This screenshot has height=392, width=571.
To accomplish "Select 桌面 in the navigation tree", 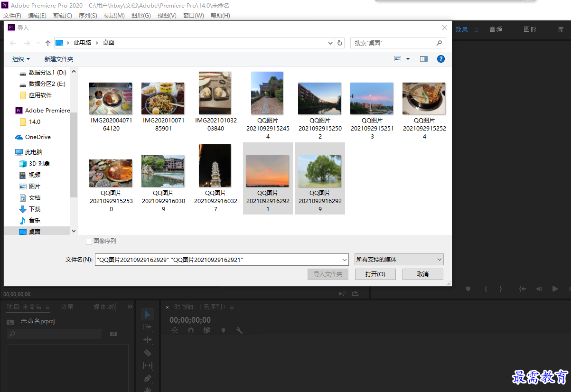I will point(35,232).
